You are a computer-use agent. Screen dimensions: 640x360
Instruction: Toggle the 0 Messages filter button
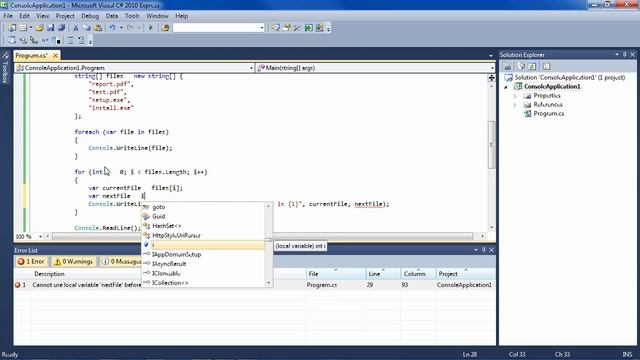121,262
